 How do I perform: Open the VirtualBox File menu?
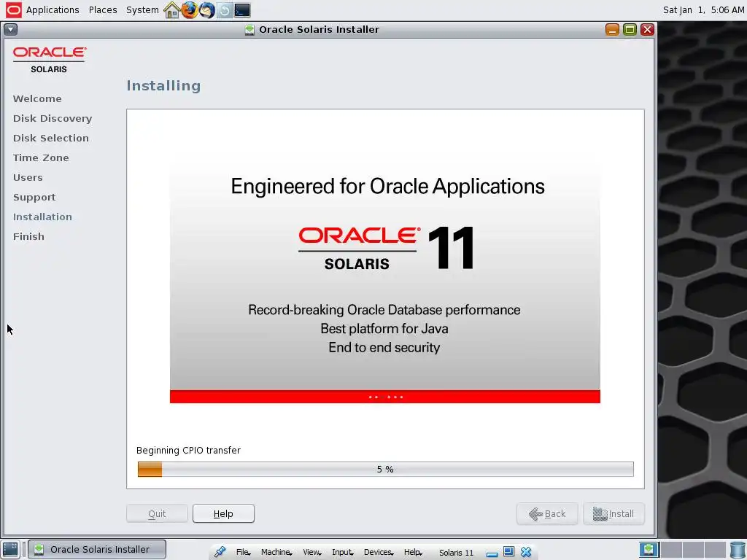coord(244,552)
